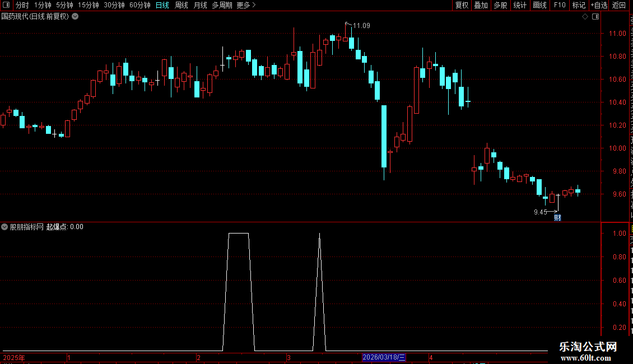Viewport: 633px width, 364px height.
Task: Click the 10.00 price axis label
Action: (617, 148)
